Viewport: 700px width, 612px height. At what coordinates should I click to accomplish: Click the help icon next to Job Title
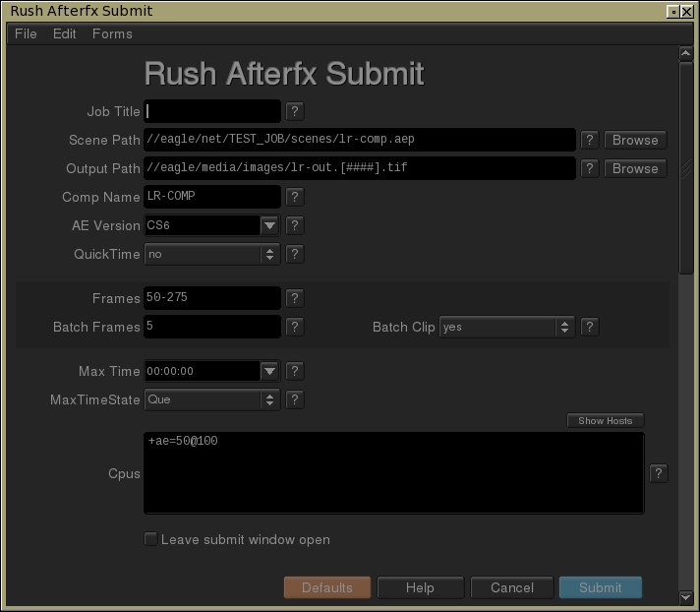pyautogui.click(x=294, y=112)
